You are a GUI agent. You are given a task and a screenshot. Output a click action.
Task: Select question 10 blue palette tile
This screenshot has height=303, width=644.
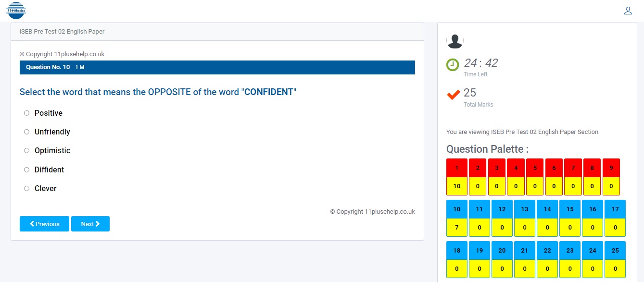click(456, 209)
